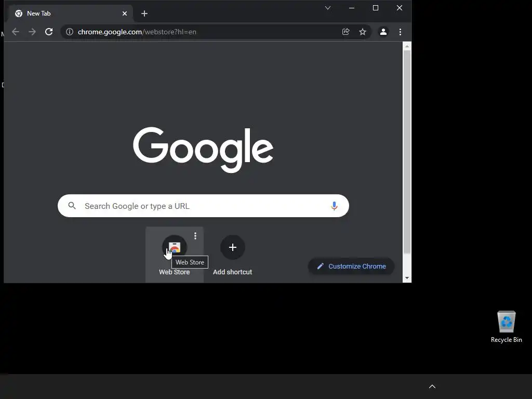
Task: Click the scrollbar's down arrow
Action: coord(407,278)
